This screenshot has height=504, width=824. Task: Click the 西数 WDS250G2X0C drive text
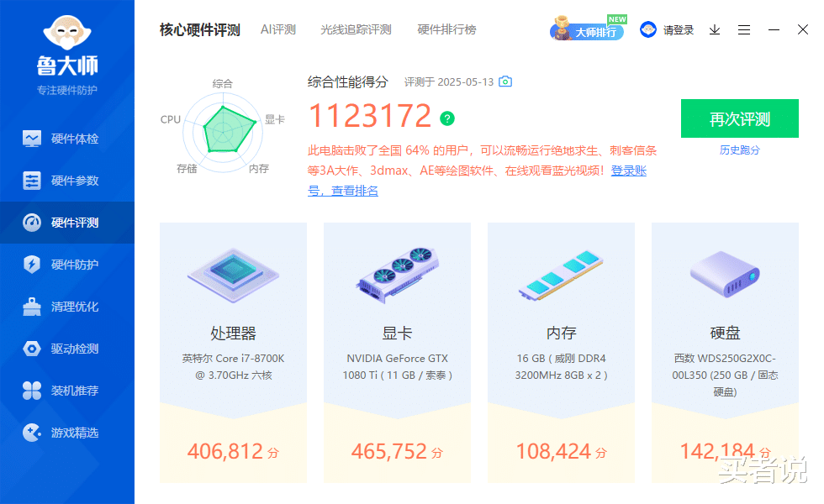(x=725, y=375)
